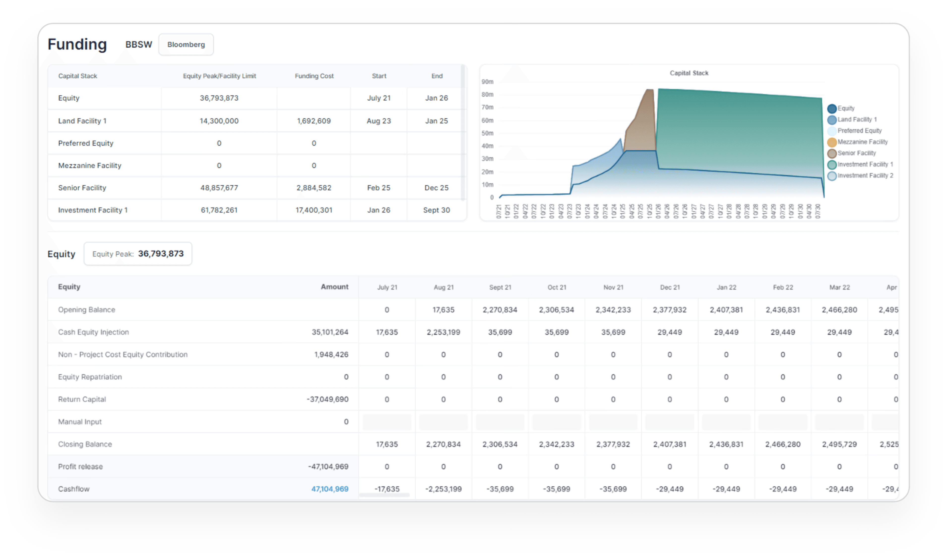Click the Opening Balance row label
Screen dimensions: 947x560
click(x=87, y=309)
